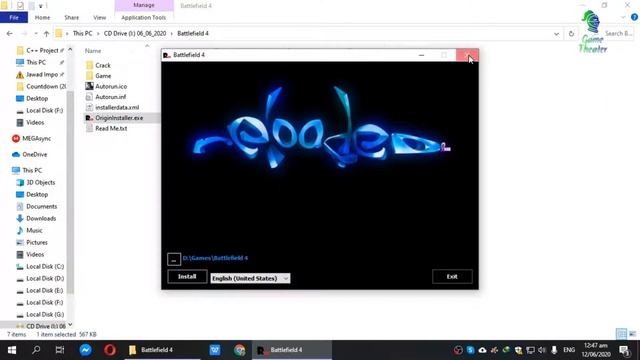
Task: Open Chrome from the taskbar
Action: pos(240,350)
